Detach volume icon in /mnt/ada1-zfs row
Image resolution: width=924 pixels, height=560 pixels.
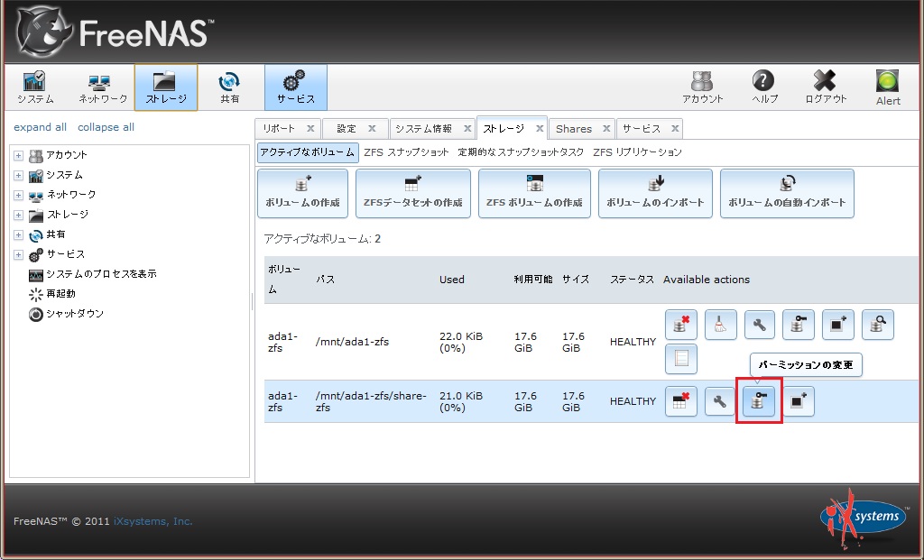[x=681, y=325]
